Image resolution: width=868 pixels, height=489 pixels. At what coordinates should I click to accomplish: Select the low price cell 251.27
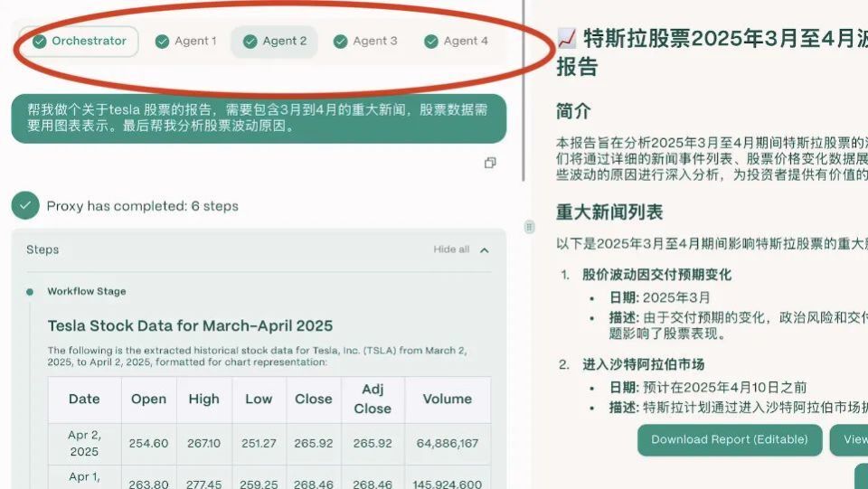point(259,444)
